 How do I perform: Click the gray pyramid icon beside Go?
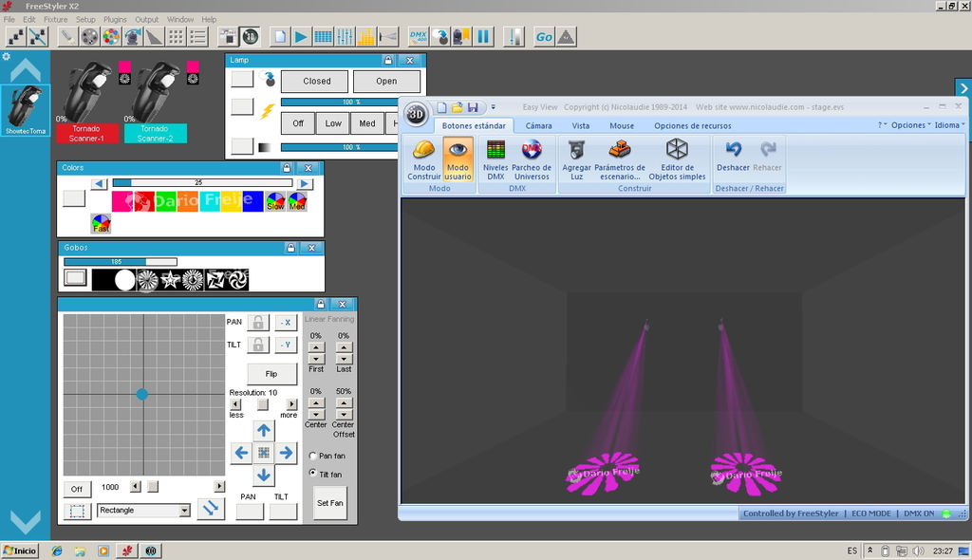566,37
